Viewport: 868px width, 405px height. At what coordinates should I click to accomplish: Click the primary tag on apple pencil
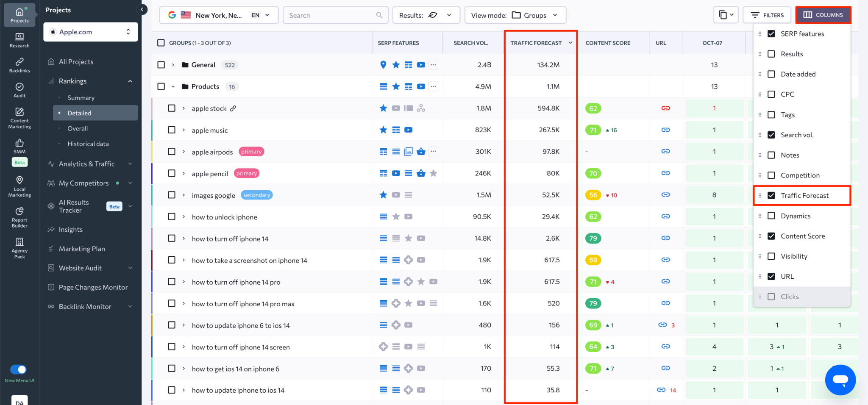point(247,173)
